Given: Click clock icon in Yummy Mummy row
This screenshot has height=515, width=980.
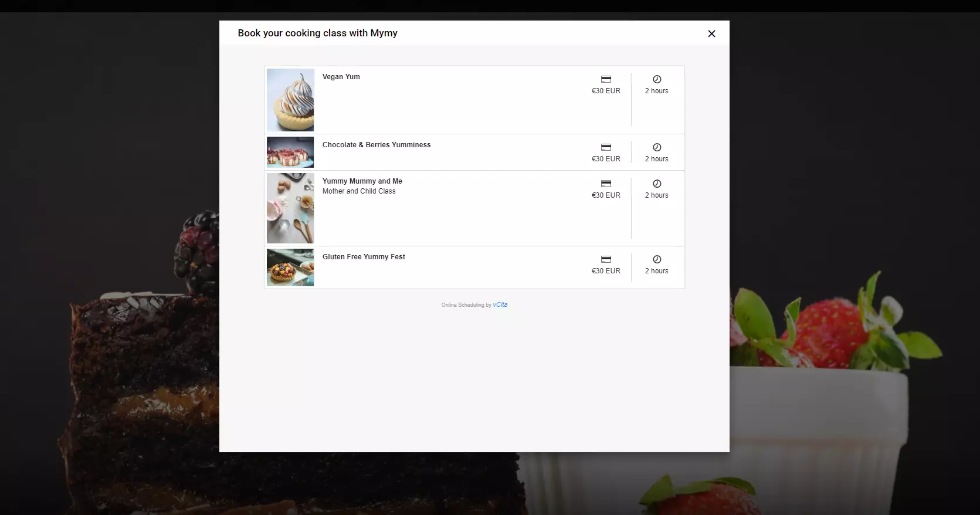Looking at the screenshot, I should click(657, 184).
